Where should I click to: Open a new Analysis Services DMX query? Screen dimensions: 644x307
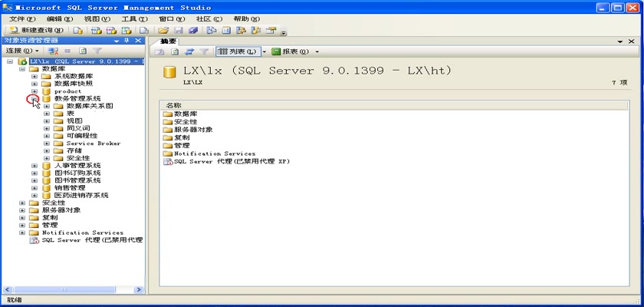pyautogui.click(x=111, y=31)
